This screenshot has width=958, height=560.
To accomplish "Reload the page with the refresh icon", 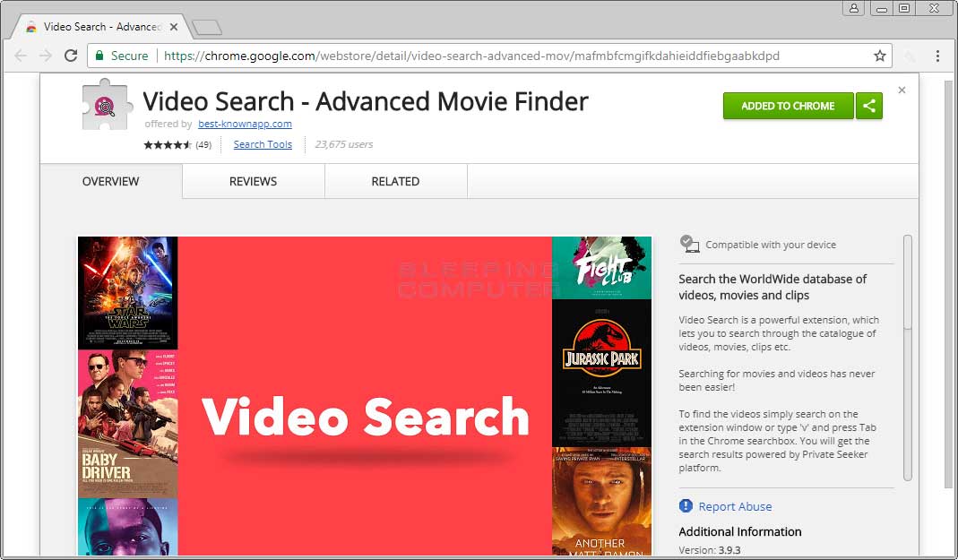I will coord(71,56).
